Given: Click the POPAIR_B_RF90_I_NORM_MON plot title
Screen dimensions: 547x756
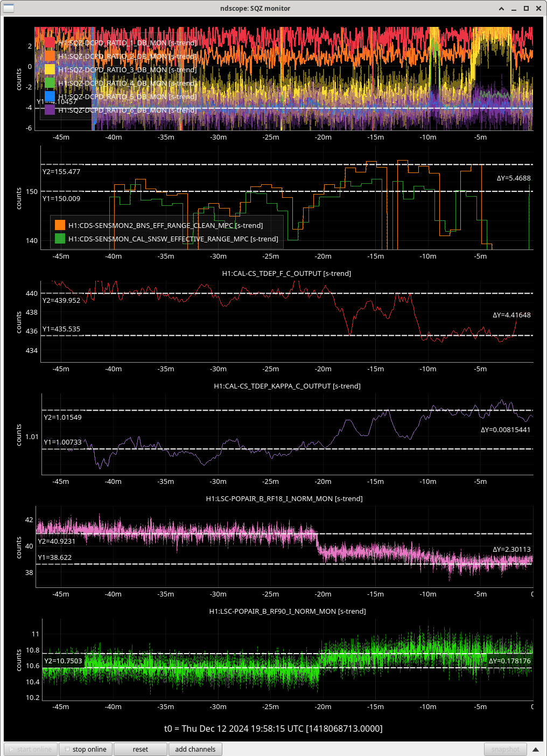Looking at the screenshot, I should 287,611.
